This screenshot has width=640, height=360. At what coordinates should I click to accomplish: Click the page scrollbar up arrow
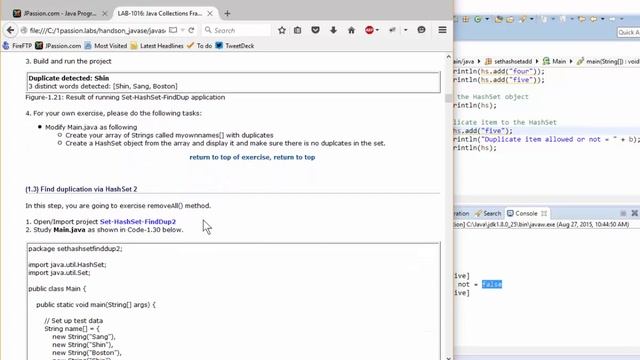click(449, 57)
